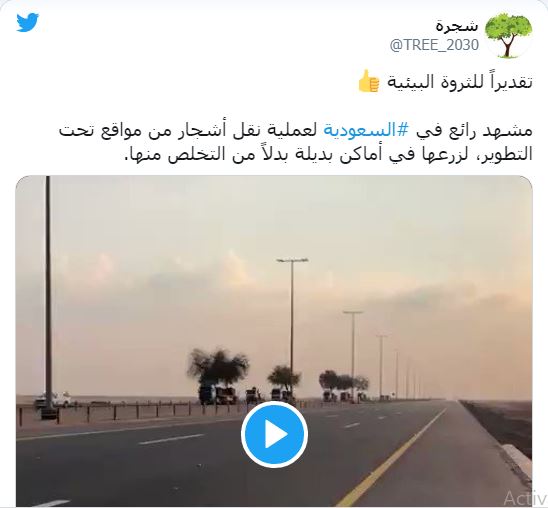This screenshot has width=548, height=508.
Task: Click the blue Twitter bird logo
Action: 28,22
